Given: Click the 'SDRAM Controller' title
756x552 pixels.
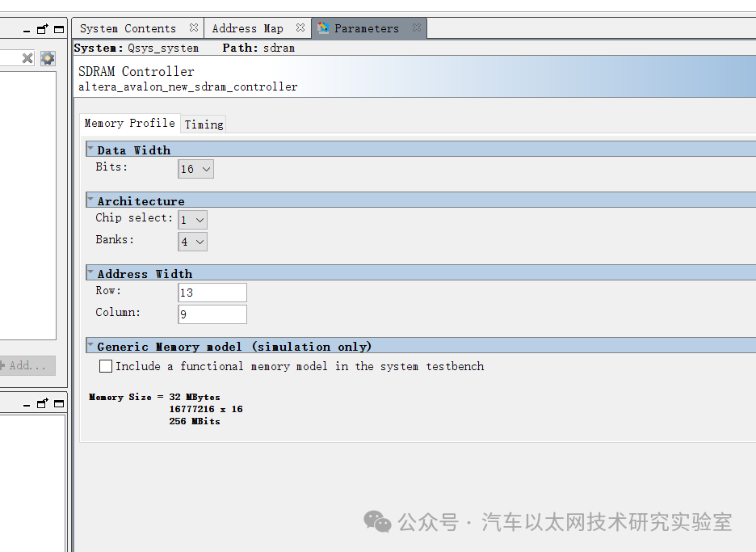Looking at the screenshot, I should (x=136, y=71).
